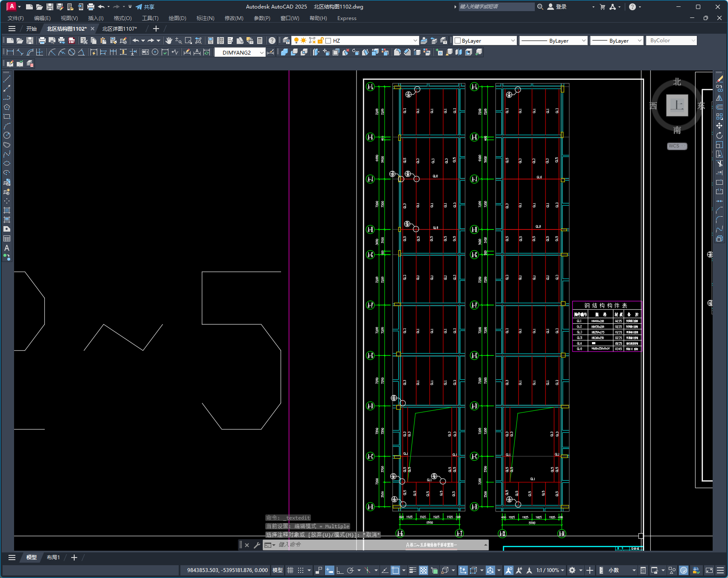728x578 pixels.
Task: Open the 标注(N) menu
Action: [205, 18]
